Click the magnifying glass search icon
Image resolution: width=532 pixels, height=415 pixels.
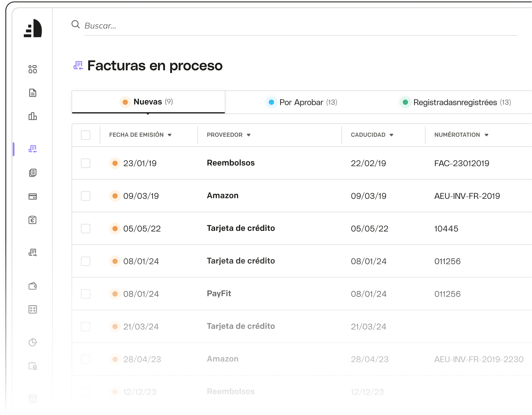76,24
